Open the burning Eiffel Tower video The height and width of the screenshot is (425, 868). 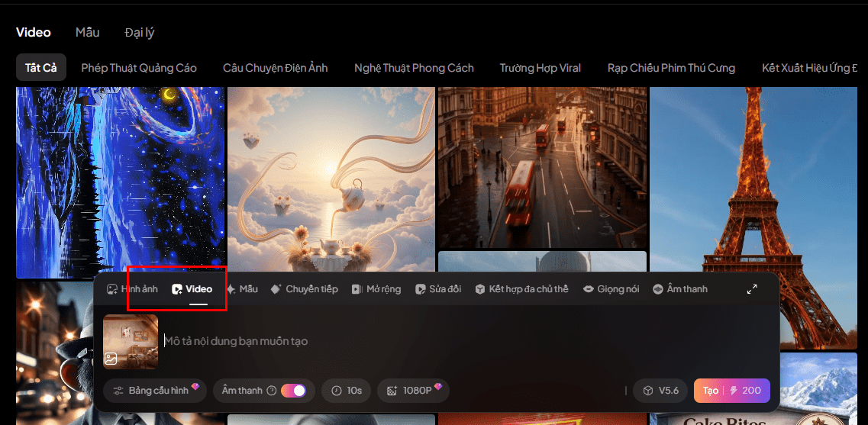(x=753, y=218)
